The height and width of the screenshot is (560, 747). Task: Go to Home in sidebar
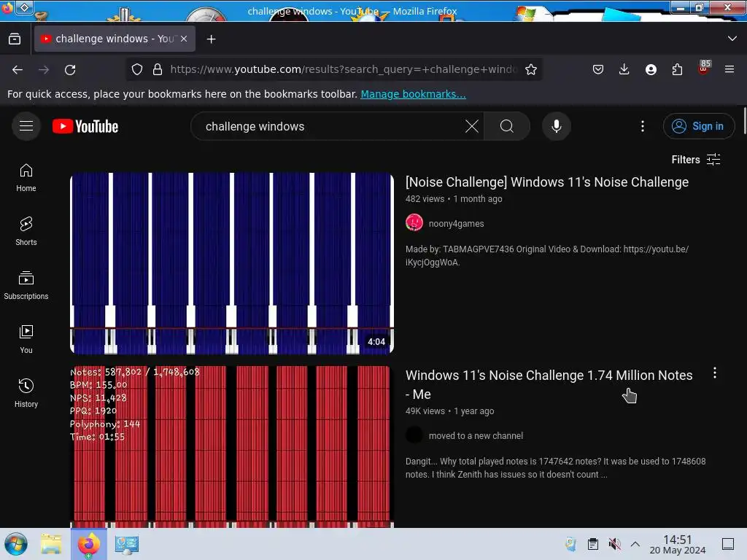[x=26, y=178]
